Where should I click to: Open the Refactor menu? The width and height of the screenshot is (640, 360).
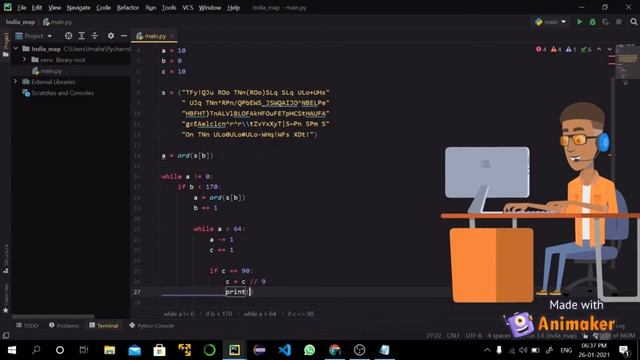click(x=128, y=7)
